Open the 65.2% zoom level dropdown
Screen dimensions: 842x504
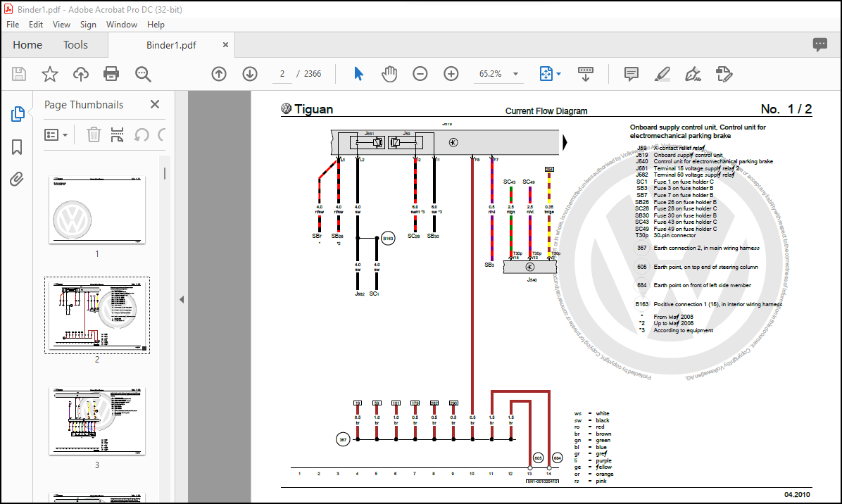tap(515, 74)
